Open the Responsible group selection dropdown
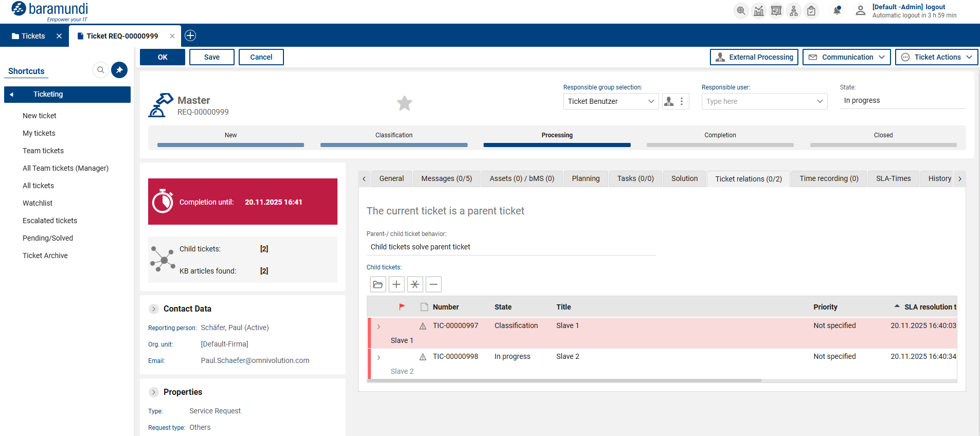The width and height of the screenshot is (980, 436). pos(610,101)
